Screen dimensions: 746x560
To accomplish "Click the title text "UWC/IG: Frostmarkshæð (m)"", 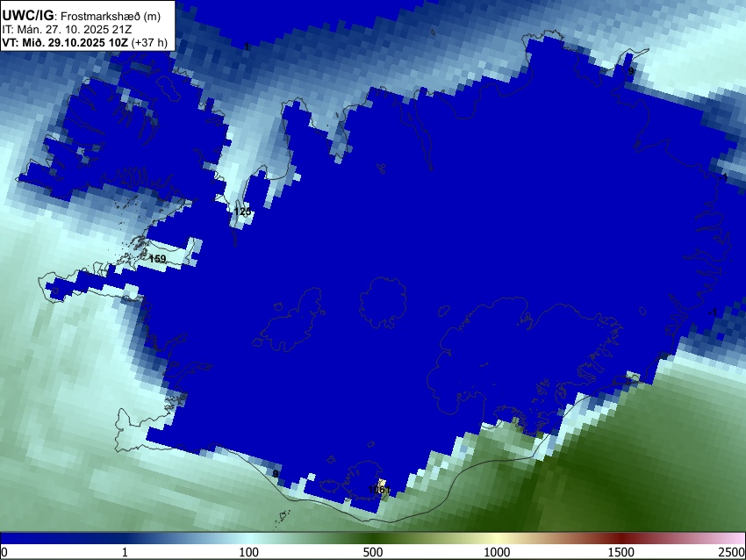I will [82, 16].
